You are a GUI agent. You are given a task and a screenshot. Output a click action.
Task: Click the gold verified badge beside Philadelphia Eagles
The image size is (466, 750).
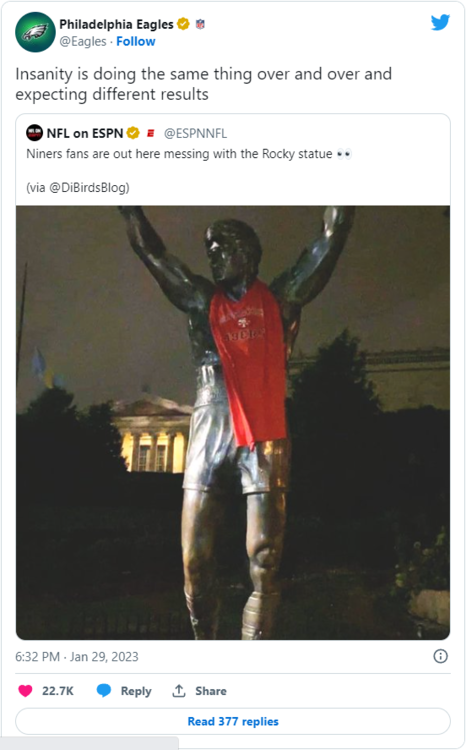coord(183,23)
